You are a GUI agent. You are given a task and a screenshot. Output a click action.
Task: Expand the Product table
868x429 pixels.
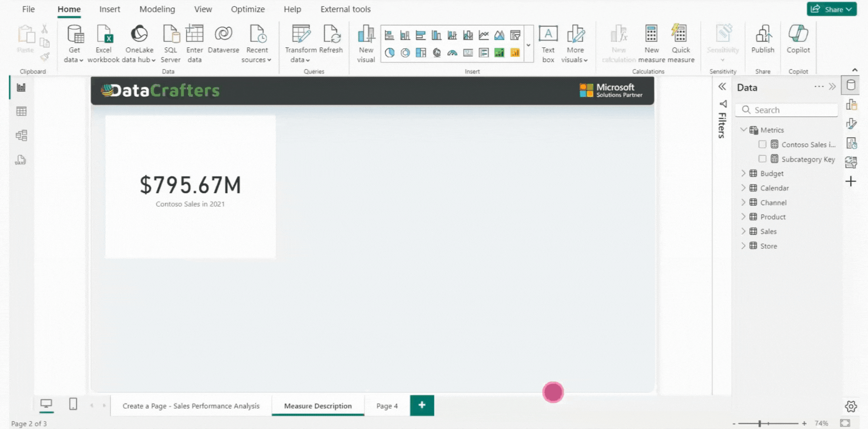click(743, 217)
